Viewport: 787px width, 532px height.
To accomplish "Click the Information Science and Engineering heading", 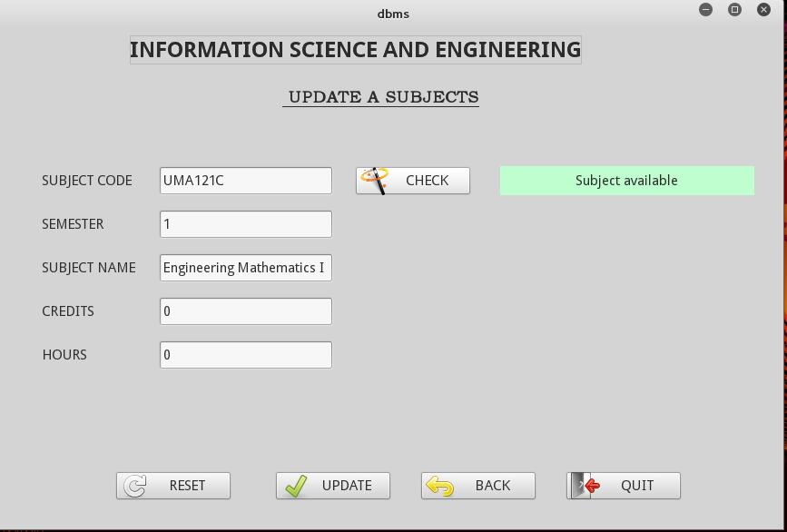I will pos(355,50).
